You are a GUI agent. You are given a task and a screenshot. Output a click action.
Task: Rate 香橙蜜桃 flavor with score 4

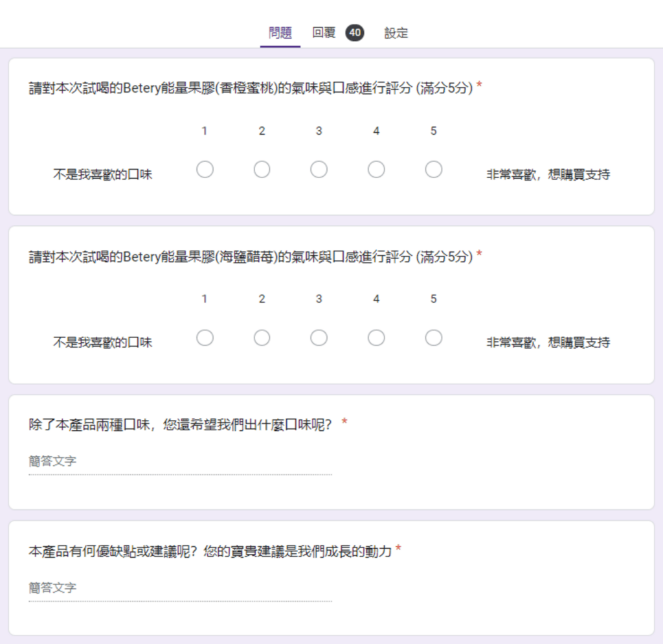(x=376, y=169)
